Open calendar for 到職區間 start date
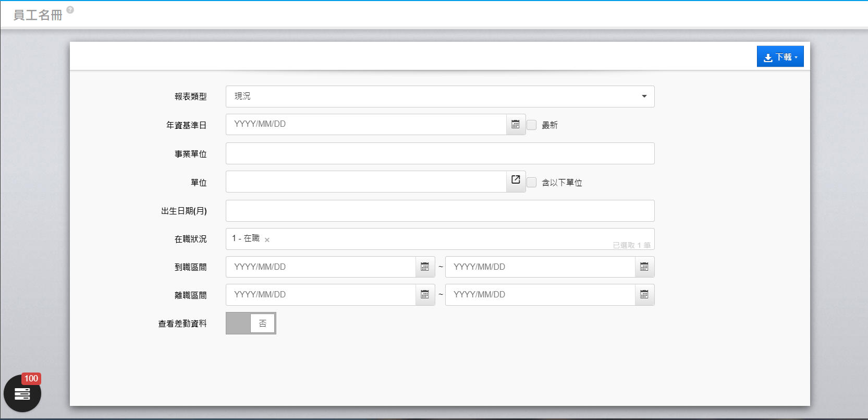Screen dimensions: 868x420 point(425,267)
